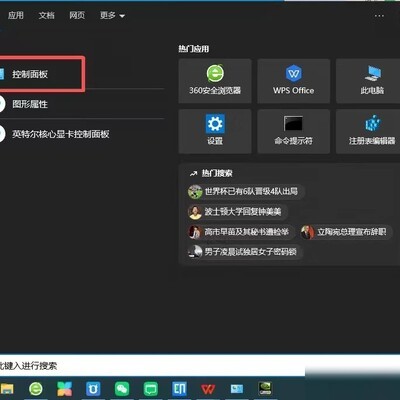Open the 此电脑 tile
The width and height of the screenshot is (400, 400).
(x=368, y=81)
